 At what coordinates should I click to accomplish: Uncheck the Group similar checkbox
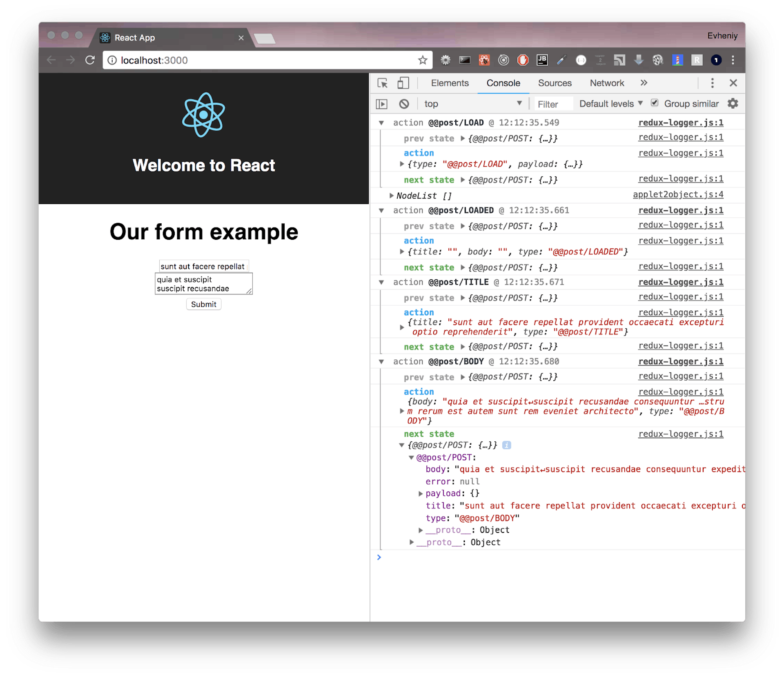tap(654, 103)
